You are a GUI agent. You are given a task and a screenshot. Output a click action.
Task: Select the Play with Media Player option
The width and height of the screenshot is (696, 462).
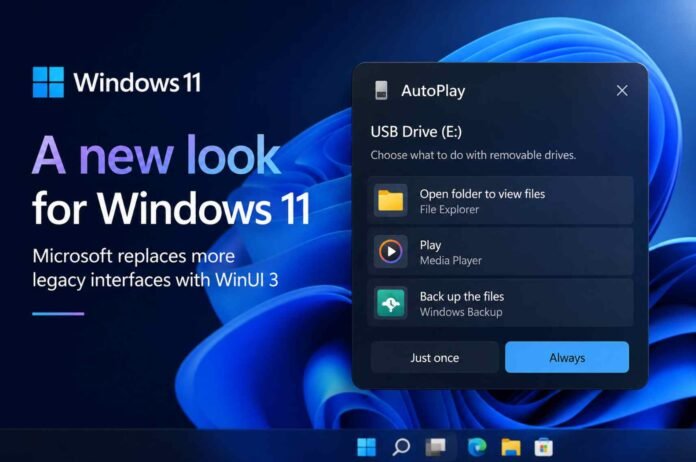500,252
